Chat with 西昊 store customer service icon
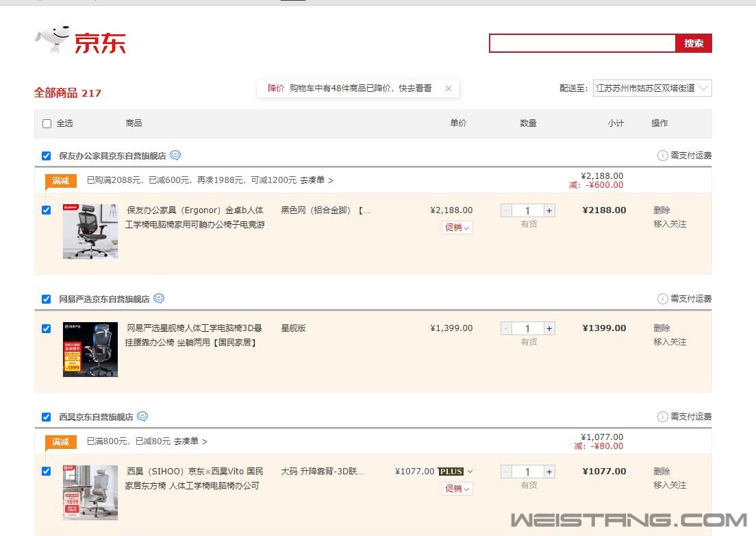The image size is (756, 536). coord(142,416)
